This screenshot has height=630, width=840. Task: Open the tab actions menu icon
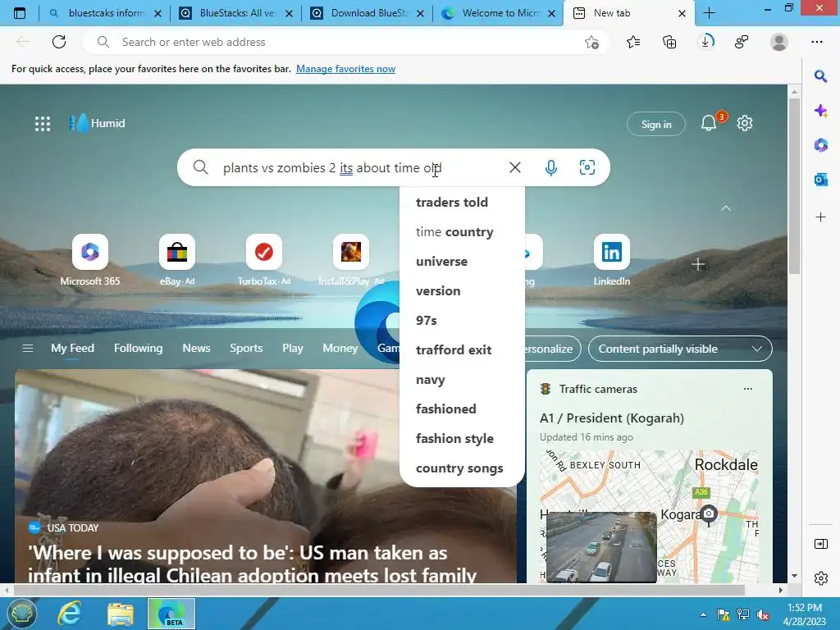pyautogui.click(x=20, y=13)
